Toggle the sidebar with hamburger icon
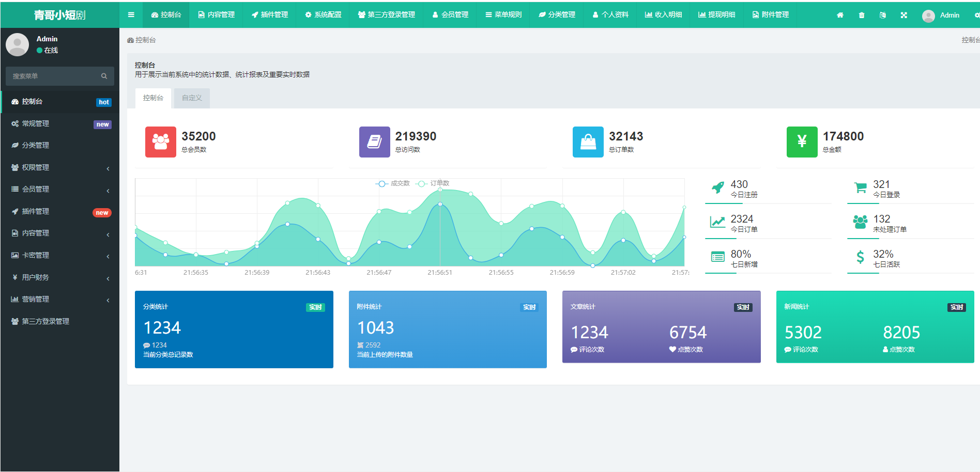The height and width of the screenshot is (472, 980). (x=131, y=15)
